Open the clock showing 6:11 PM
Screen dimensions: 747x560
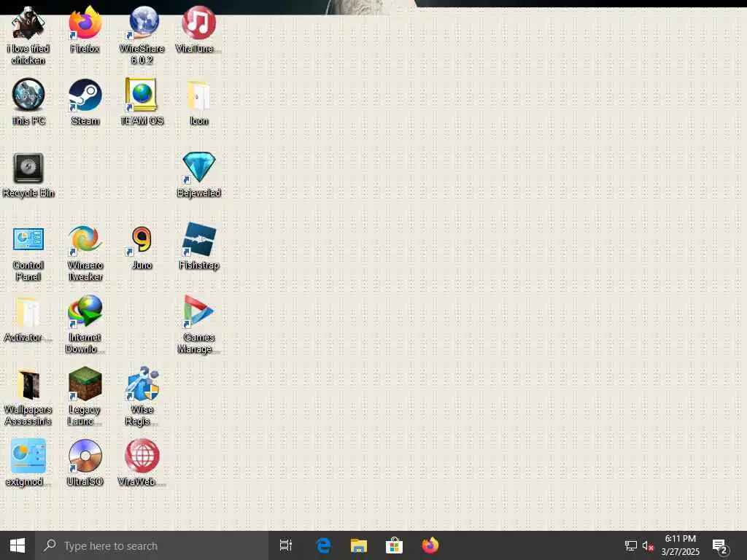point(681,545)
